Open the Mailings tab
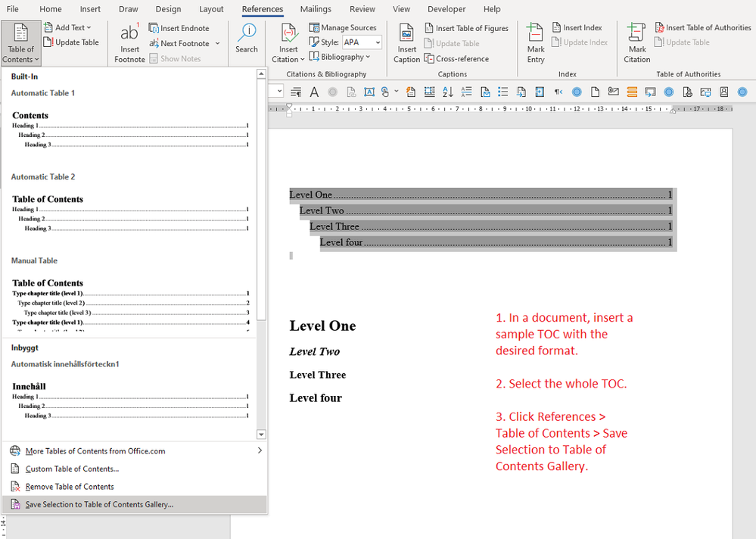Screen dimensions: 756x539 pos(316,9)
